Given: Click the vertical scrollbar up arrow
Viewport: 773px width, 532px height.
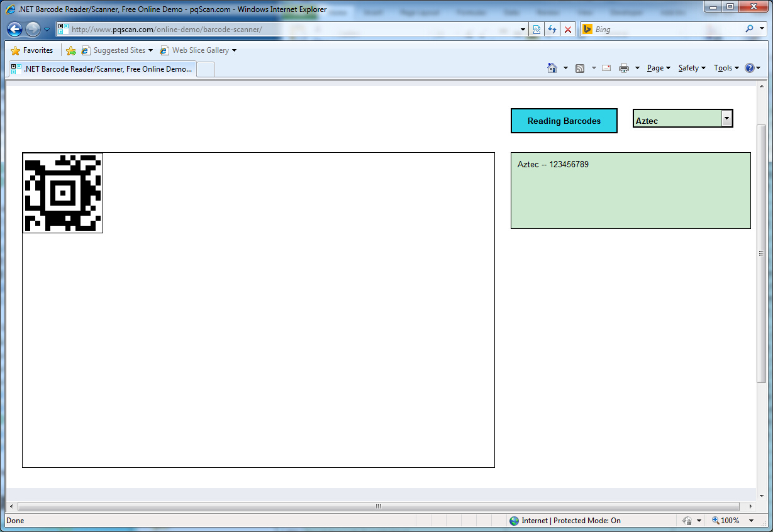Looking at the screenshot, I should pos(761,88).
